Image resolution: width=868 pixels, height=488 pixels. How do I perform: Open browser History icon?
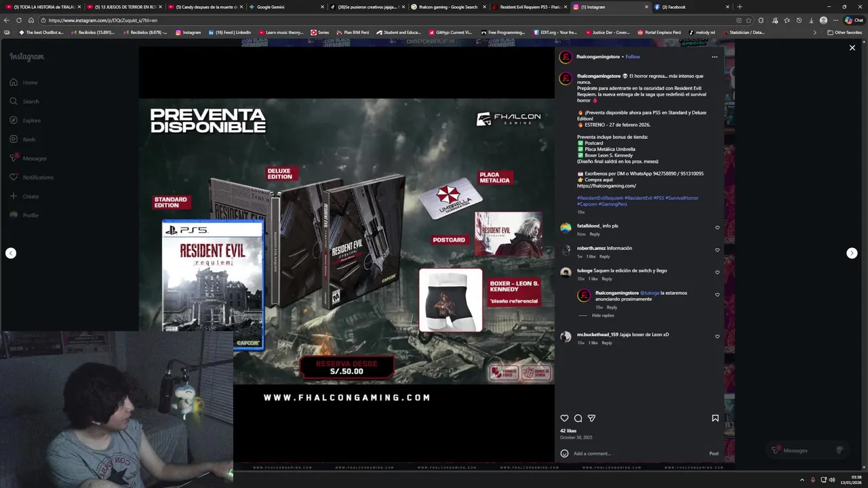tap(798, 20)
